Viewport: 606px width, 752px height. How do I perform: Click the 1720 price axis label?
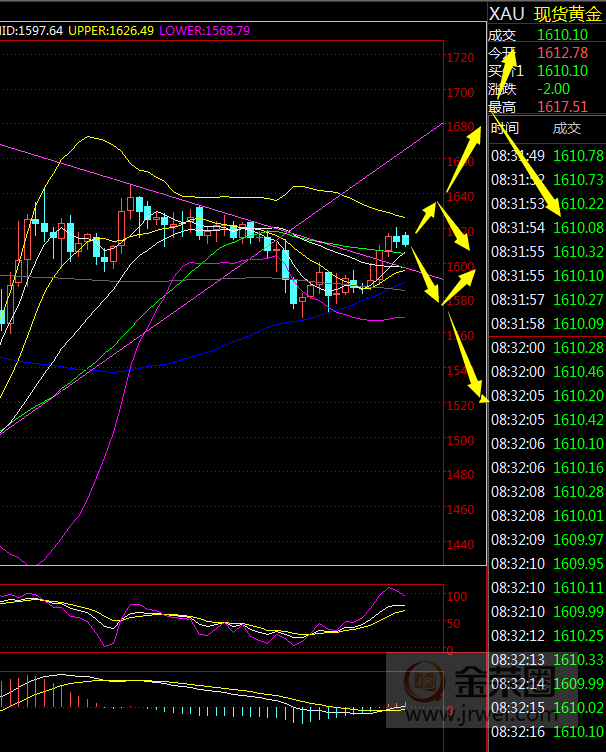click(460, 59)
